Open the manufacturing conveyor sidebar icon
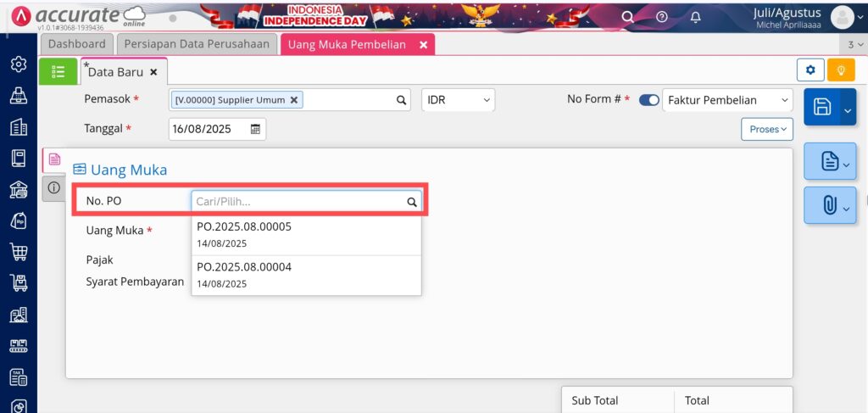 pos(19,347)
